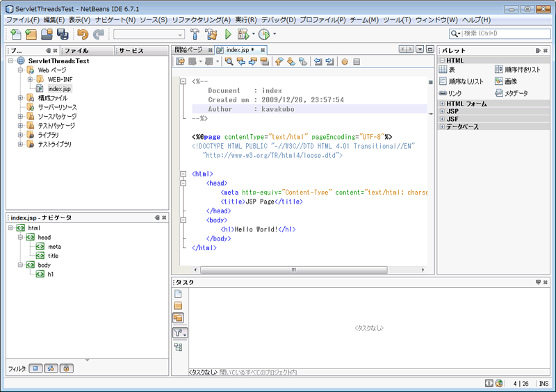Toggle the task filter funnel button
The height and width of the screenshot is (392, 556).
[x=180, y=333]
